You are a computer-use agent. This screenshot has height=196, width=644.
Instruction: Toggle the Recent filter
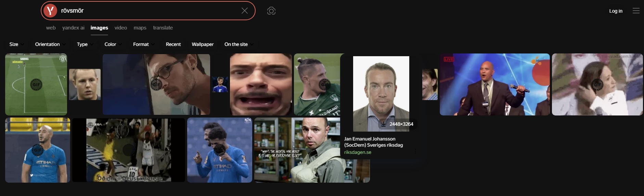pyautogui.click(x=173, y=44)
